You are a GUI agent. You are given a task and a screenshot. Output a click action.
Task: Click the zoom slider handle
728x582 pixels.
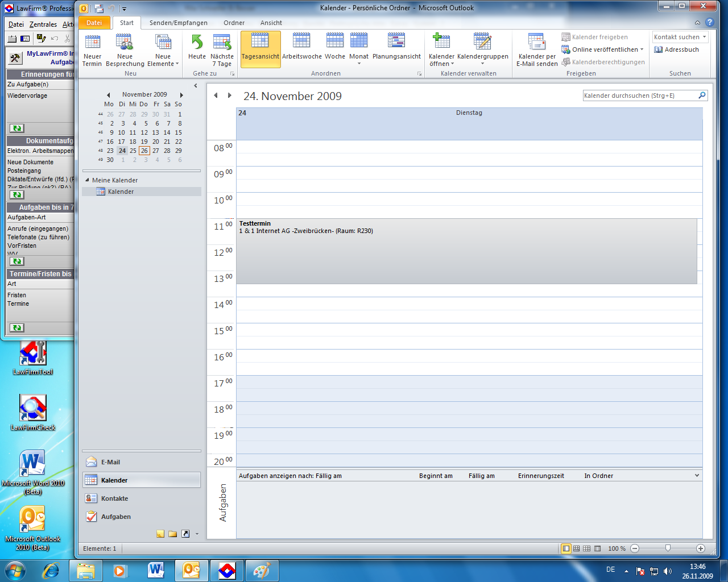click(668, 548)
